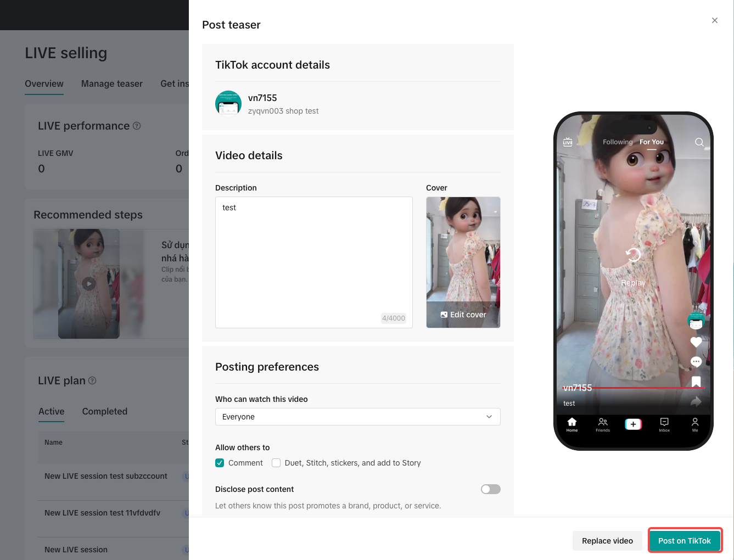This screenshot has height=560, width=734.
Task: Tap the comment bubble icon in preview
Action: [696, 362]
